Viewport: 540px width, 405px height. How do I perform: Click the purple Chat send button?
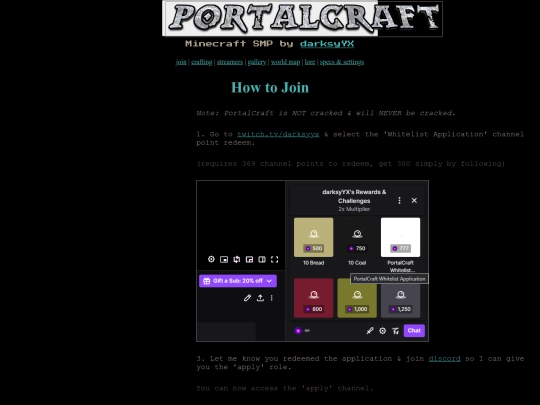coord(414,331)
